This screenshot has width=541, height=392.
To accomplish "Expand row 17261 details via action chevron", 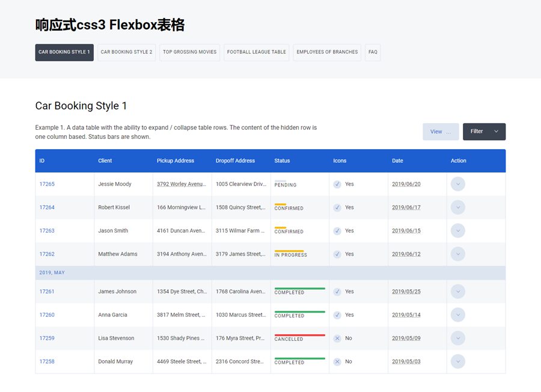I will (458, 292).
